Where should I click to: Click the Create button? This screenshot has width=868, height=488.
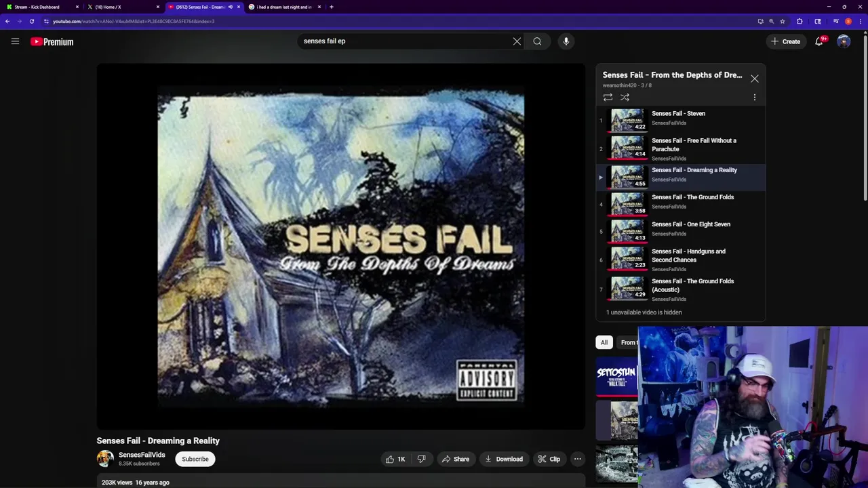coord(786,41)
